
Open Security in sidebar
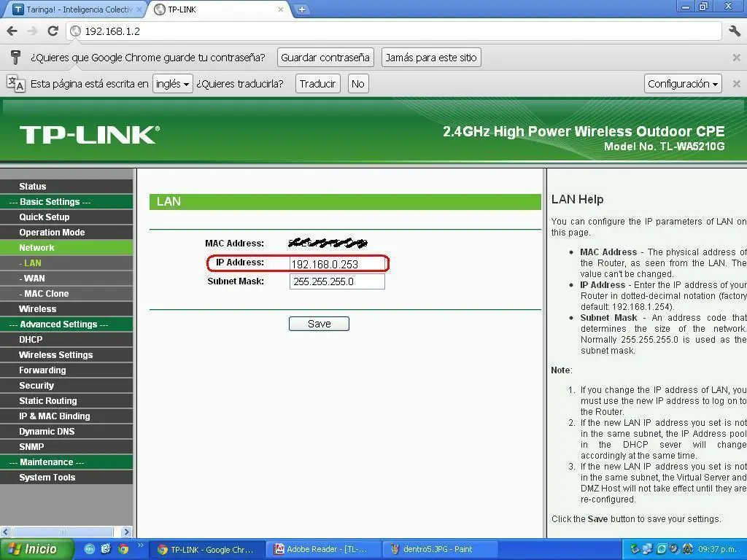click(66, 386)
